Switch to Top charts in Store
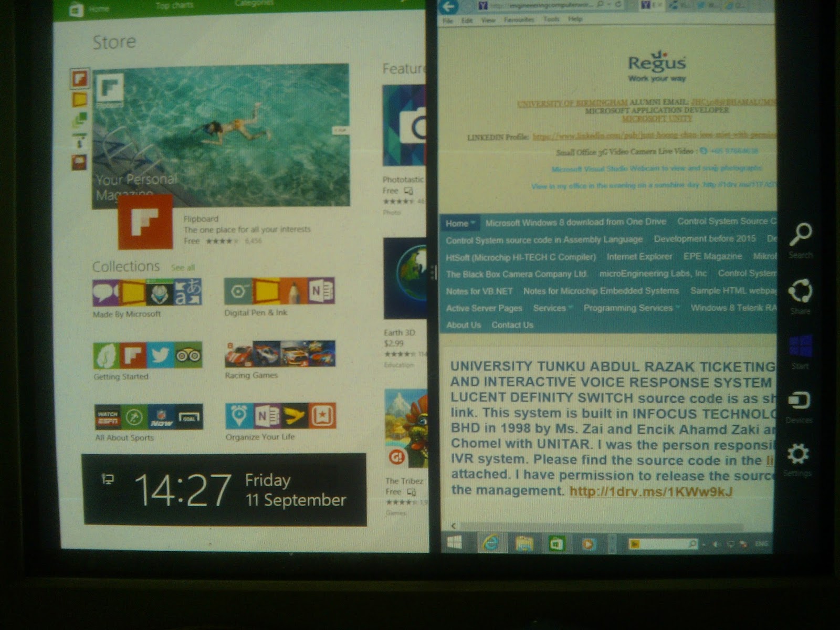 (174, 6)
